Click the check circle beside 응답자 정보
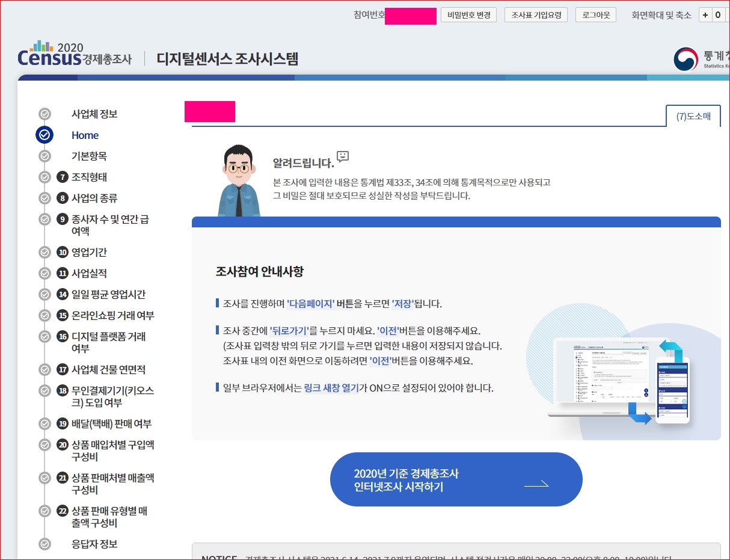 [x=44, y=544]
